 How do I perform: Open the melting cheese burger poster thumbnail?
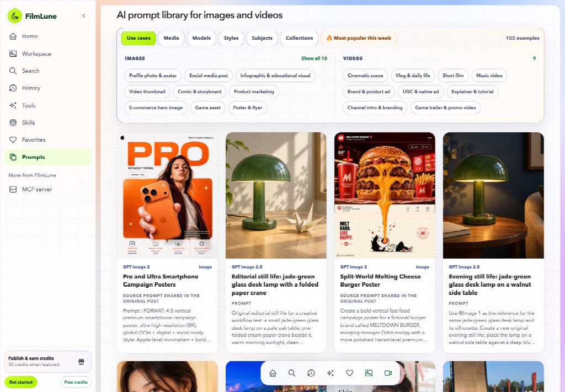pos(385,196)
